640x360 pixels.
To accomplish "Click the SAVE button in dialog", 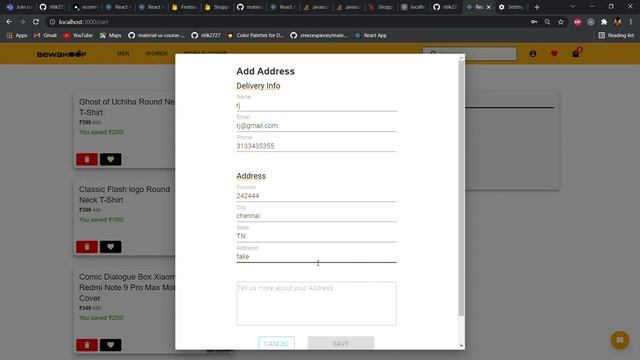I will coord(341,343).
